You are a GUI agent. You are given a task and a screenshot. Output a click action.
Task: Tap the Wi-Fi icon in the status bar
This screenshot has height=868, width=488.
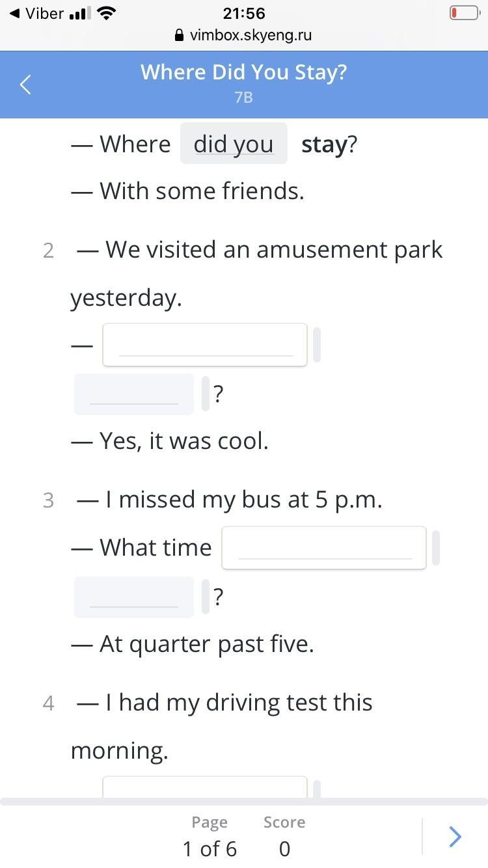tap(107, 13)
